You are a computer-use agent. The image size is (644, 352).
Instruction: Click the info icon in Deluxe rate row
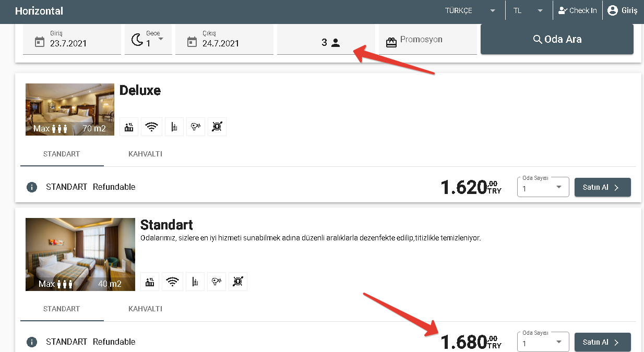32,187
